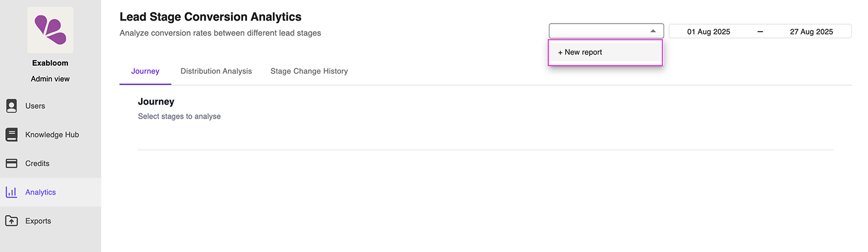The width and height of the screenshot is (868, 252).
Task: Click the start date 01 Aug 2025
Action: click(x=708, y=32)
